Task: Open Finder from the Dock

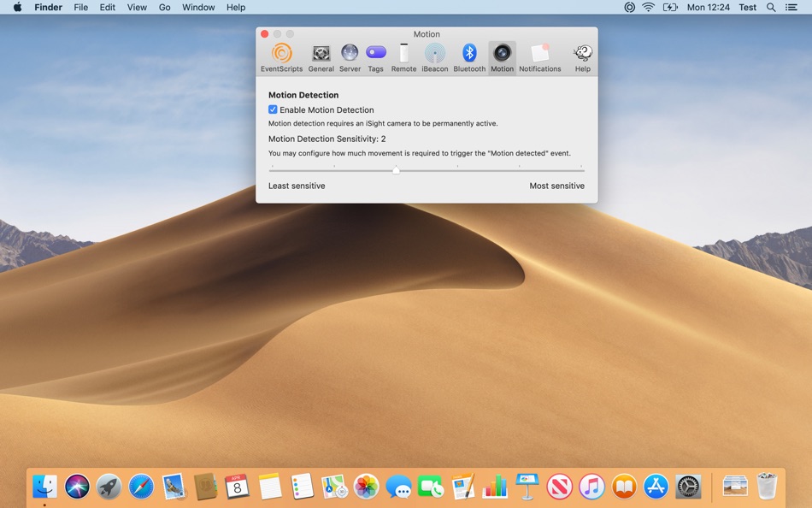Action: point(45,487)
